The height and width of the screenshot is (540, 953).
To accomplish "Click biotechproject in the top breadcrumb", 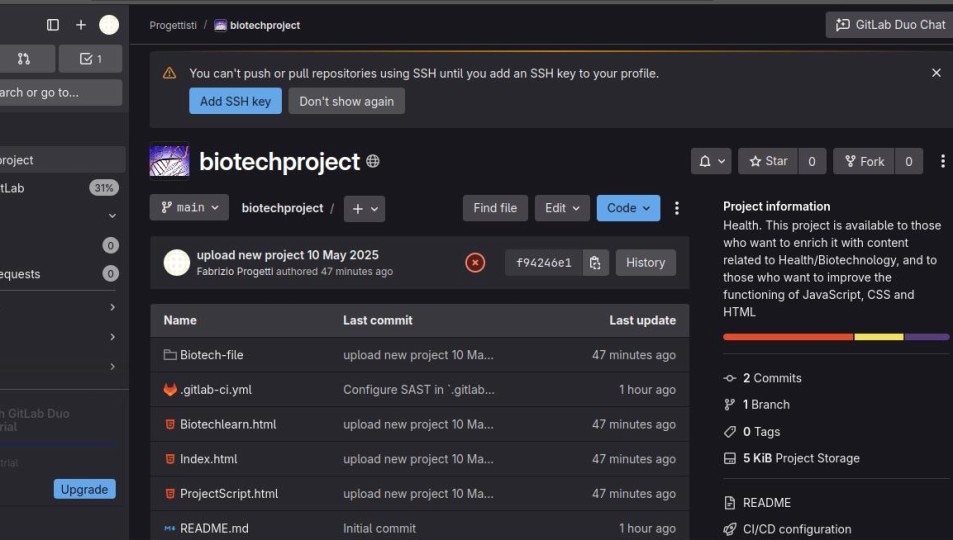I will point(265,25).
